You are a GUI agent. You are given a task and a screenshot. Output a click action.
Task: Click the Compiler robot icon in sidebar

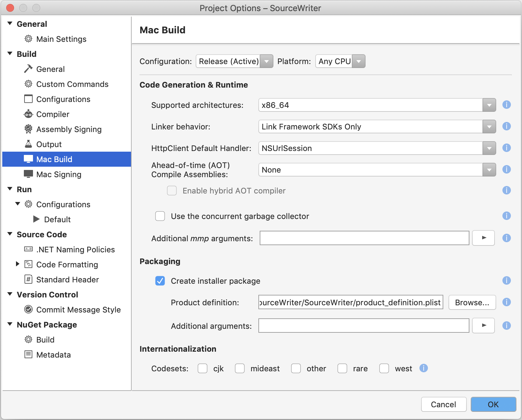(x=28, y=114)
